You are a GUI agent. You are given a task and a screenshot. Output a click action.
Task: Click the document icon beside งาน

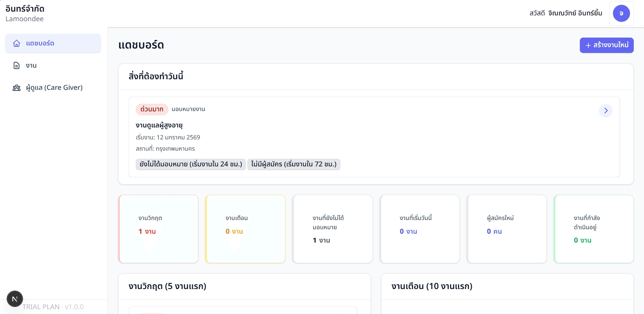[x=16, y=66]
